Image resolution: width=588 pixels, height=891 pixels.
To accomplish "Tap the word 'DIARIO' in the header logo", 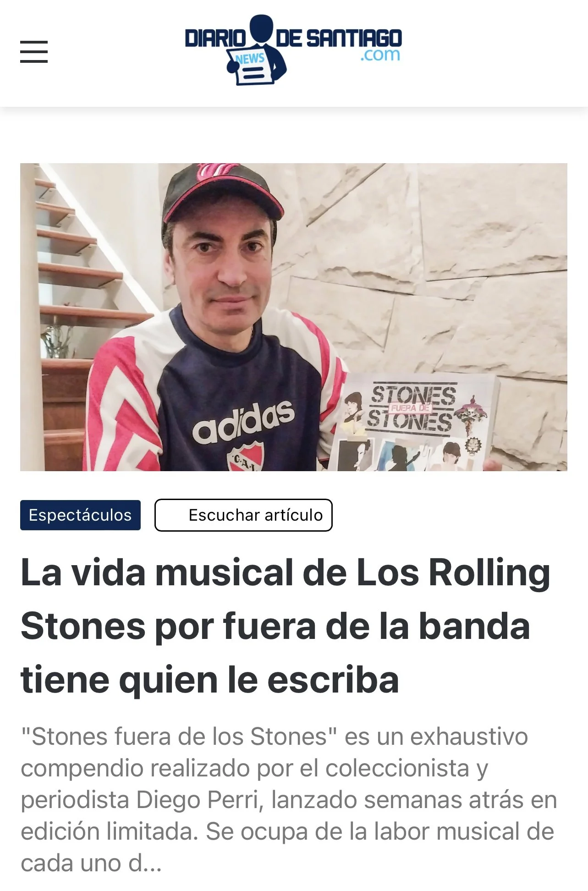I will tap(215, 38).
